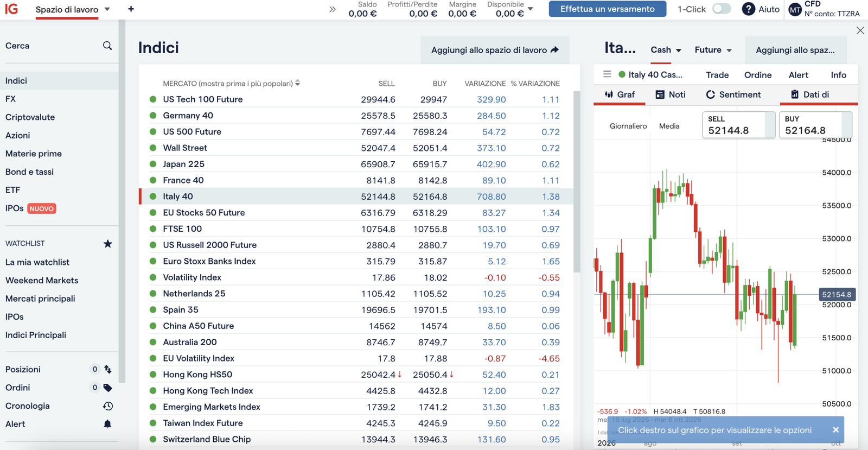Close the Italy 40 detail panel
The width and height of the screenshot is (868, 450).
[x=860, y=30]
